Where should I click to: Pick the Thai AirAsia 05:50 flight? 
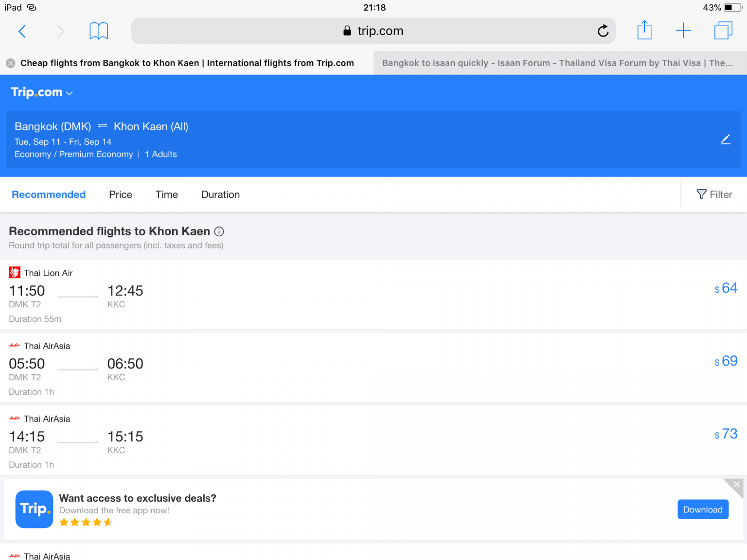pyautogui.click(x=373, y=367)
